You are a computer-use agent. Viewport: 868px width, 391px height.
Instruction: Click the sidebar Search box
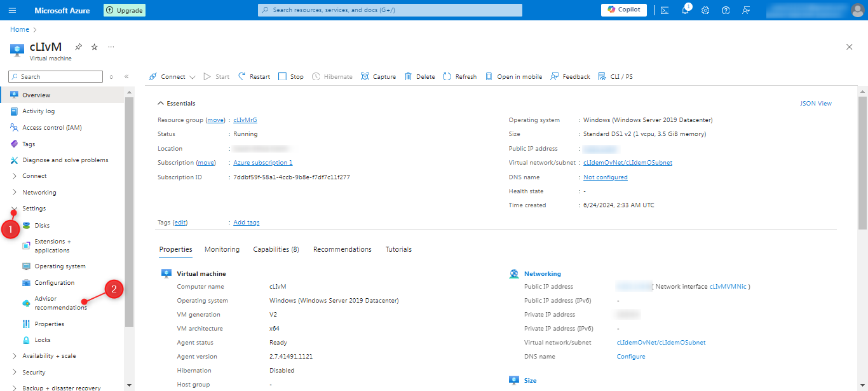(x=56, y=77)
